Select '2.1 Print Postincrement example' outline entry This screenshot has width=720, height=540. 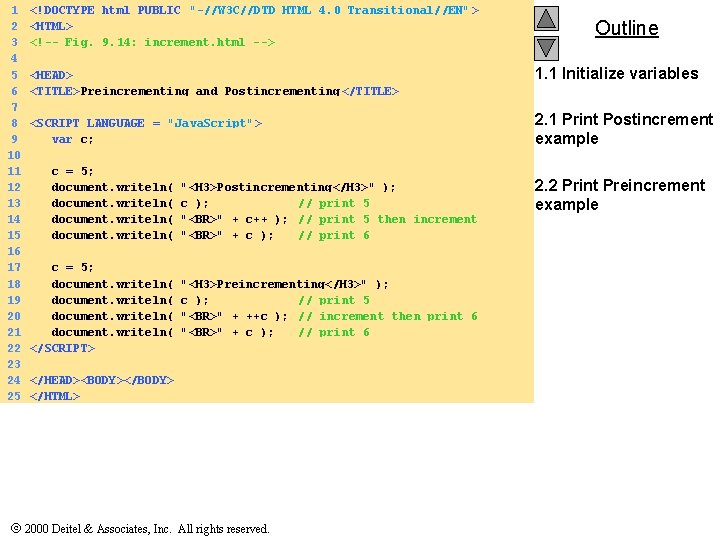tap(624, 129)
